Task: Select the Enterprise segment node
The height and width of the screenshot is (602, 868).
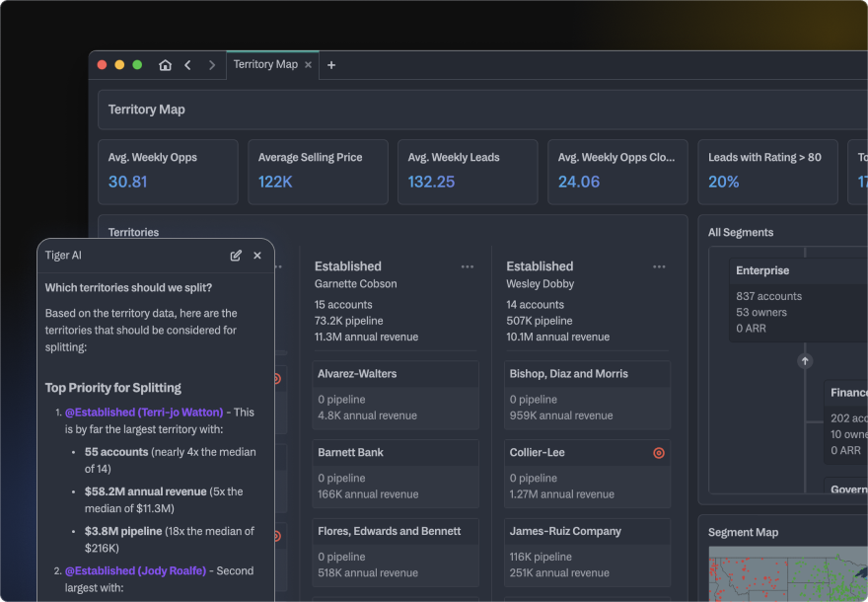Action: pyautogui.click(x=798, y=300)
